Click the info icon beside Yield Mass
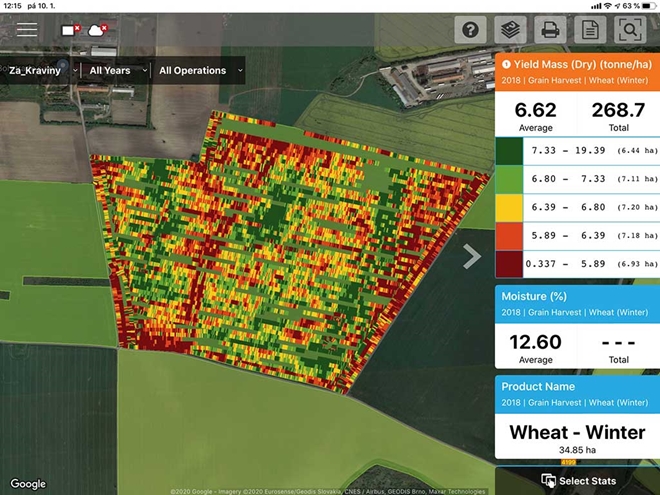Image resolution: width=660 pixels, height=495 pixels. point(506,64)
